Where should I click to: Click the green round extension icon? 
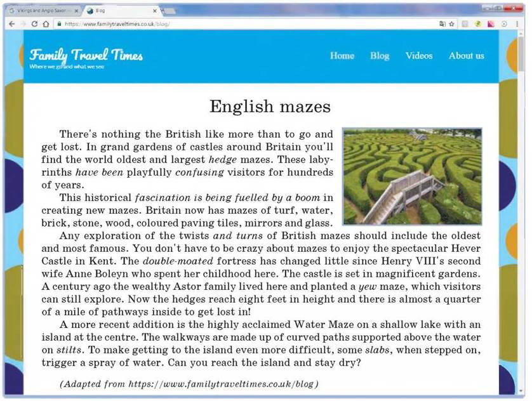[x=478, y=24]
